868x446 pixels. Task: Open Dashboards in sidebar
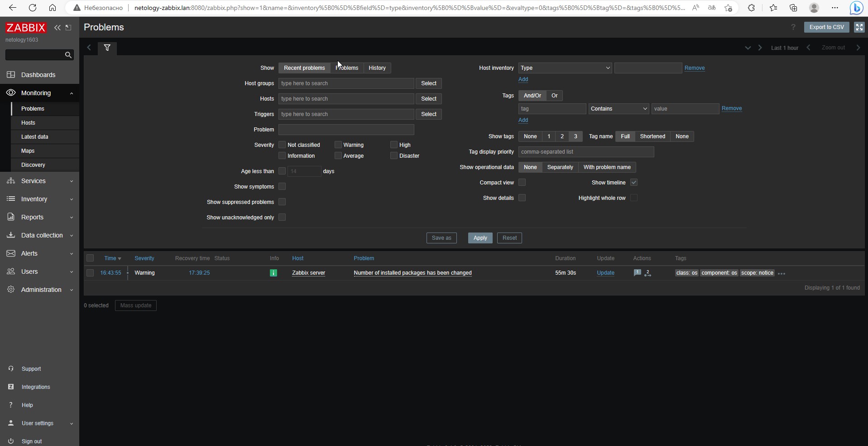pyautogui.click(x=39, y=75)
